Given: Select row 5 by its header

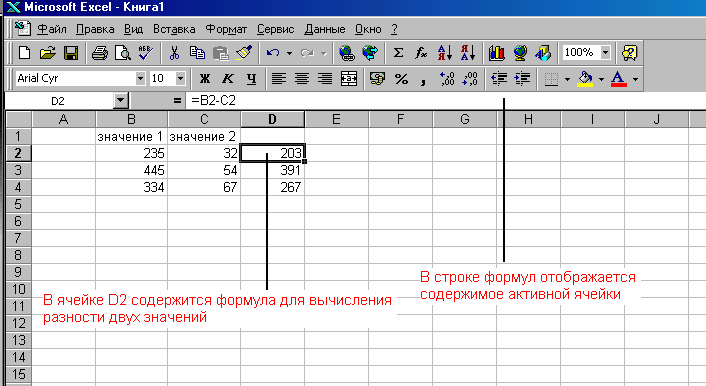Looking at the screenshot, I should pyautogui.click(x=18, y=204).
